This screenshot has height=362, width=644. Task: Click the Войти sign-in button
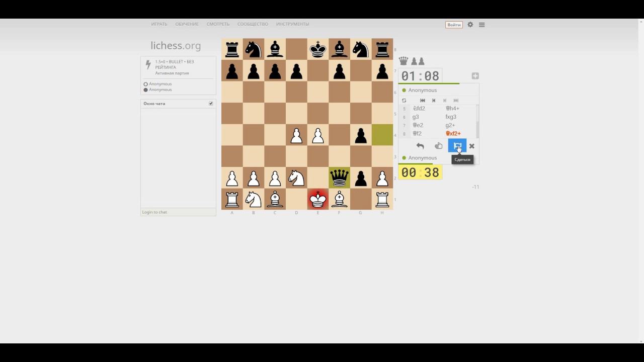click(x=454, y=25)
